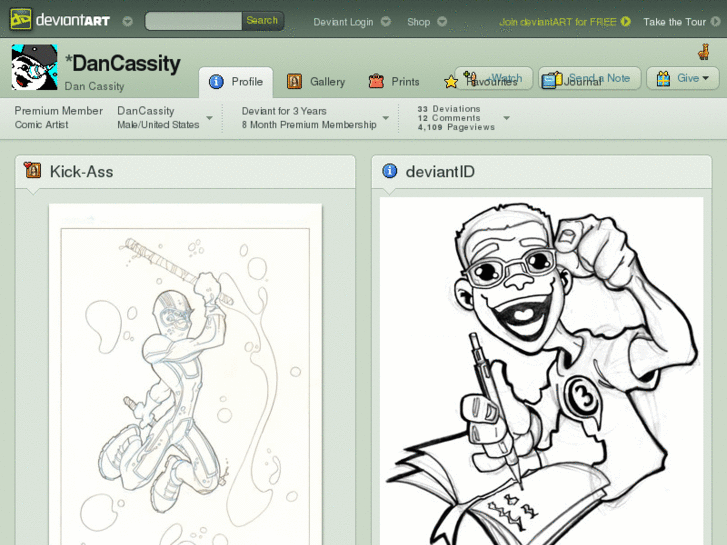Open the Shop link
727x545 pixels.
(418, 22)
